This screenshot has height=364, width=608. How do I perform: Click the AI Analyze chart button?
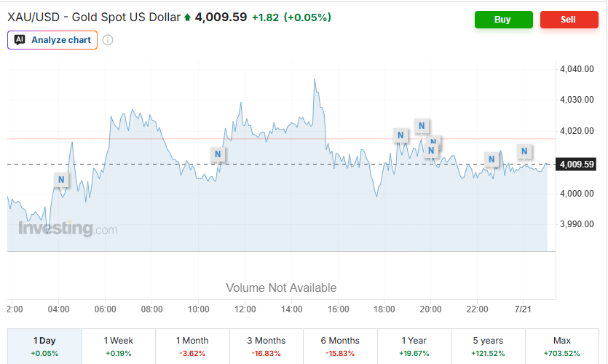[52, 40]
